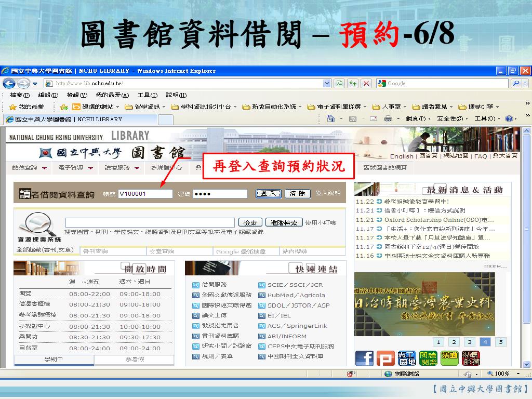Open the blue 志工園地 icon
The height and width of the screenshot is (399, 532).
tap(407, 358)
